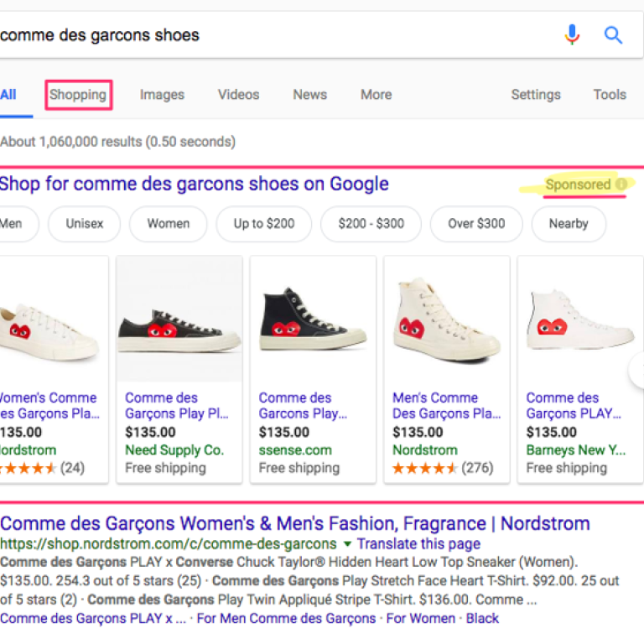Screen dimensions: 644x644
Task: Click $135.00 price on Need Supply card
Action: 150,432
